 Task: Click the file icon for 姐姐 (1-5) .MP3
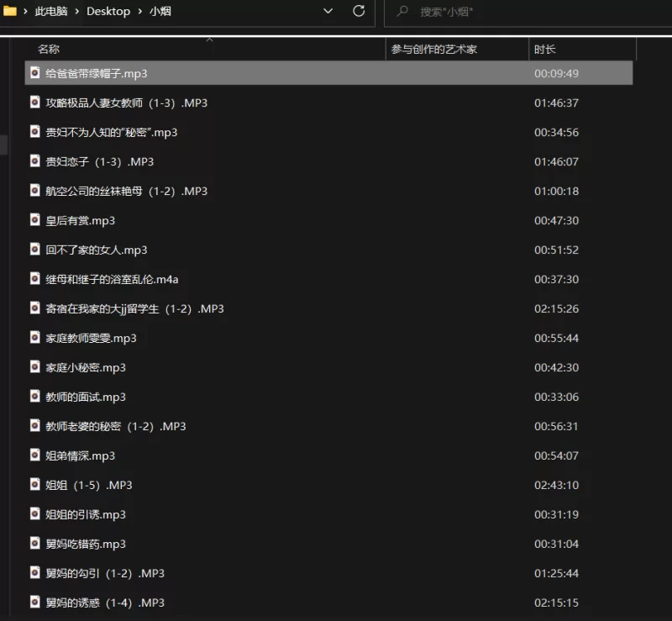(x=35, y=485)
